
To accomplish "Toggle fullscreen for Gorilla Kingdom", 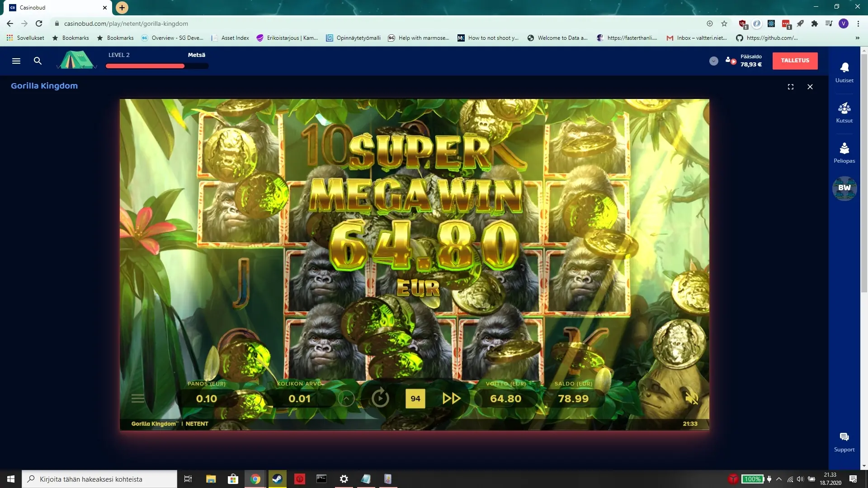I will (x=790, y=87).
